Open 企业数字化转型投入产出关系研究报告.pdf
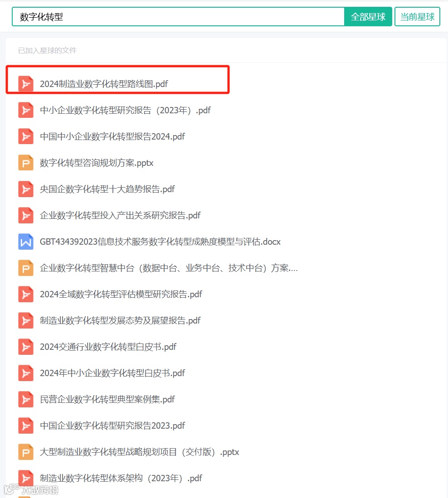The image size is (448, 498). [120, 215]
